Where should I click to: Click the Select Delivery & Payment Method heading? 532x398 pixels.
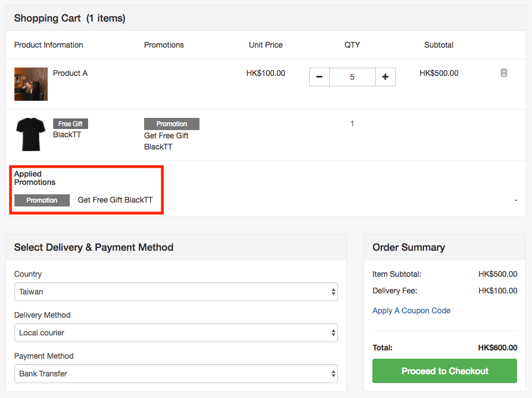point(94,247)
